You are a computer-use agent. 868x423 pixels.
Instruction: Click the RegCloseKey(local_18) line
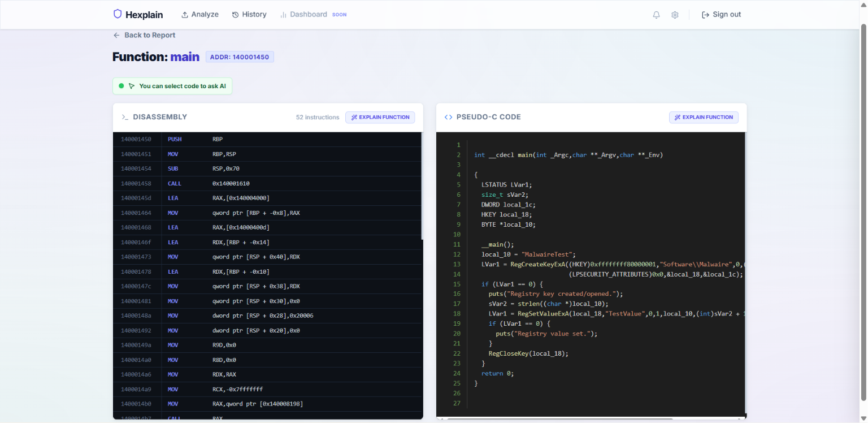528,353
